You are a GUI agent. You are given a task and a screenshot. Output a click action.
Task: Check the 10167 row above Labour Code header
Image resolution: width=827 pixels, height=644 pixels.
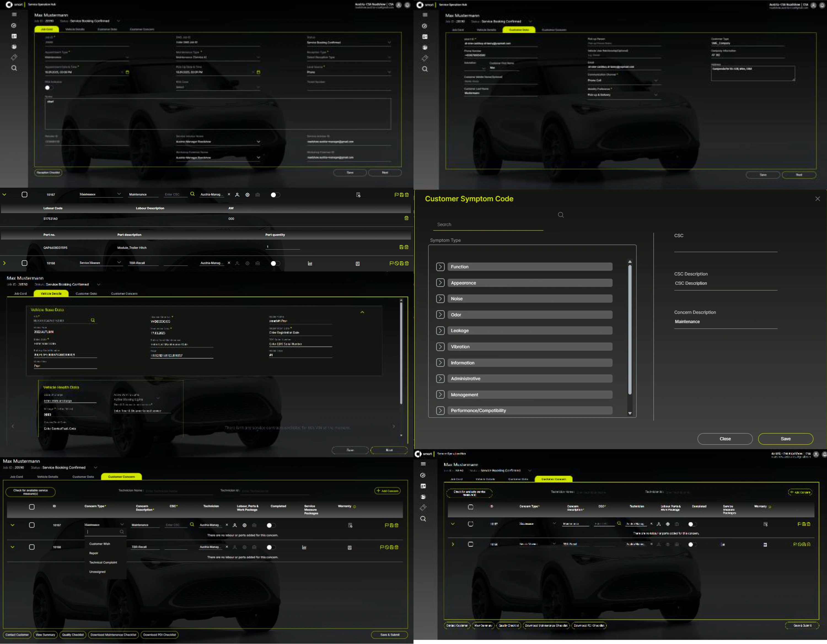point(25,195)
